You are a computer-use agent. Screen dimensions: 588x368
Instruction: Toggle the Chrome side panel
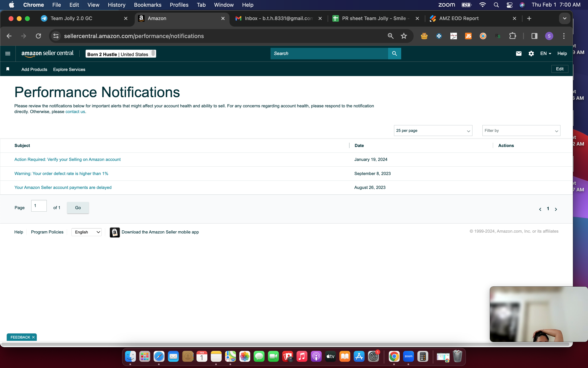click(x=534, y=36)
